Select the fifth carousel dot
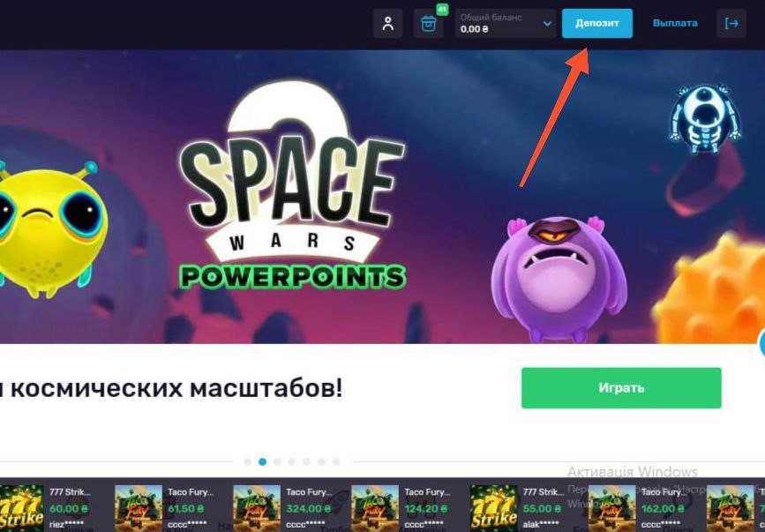This screenshot has height=532, width=765. (306, 461)
